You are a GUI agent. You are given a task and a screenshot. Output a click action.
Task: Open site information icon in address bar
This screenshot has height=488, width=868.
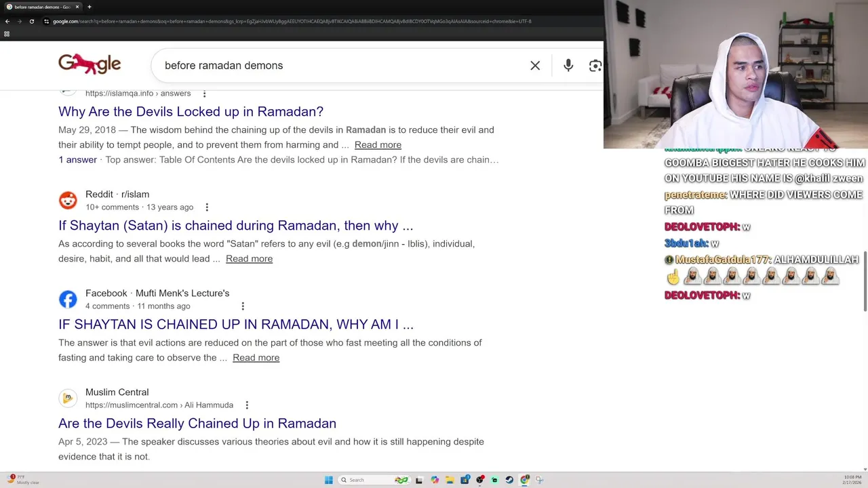(46, 21)
